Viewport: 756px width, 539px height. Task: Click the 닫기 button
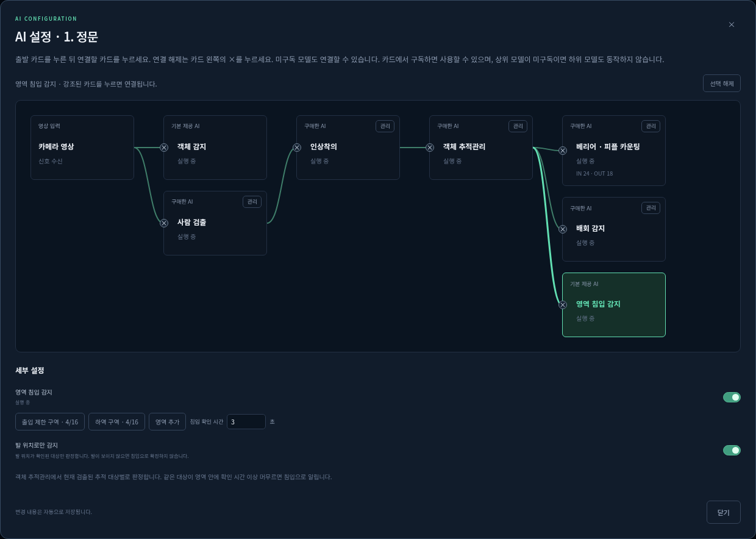click(724, 512)
